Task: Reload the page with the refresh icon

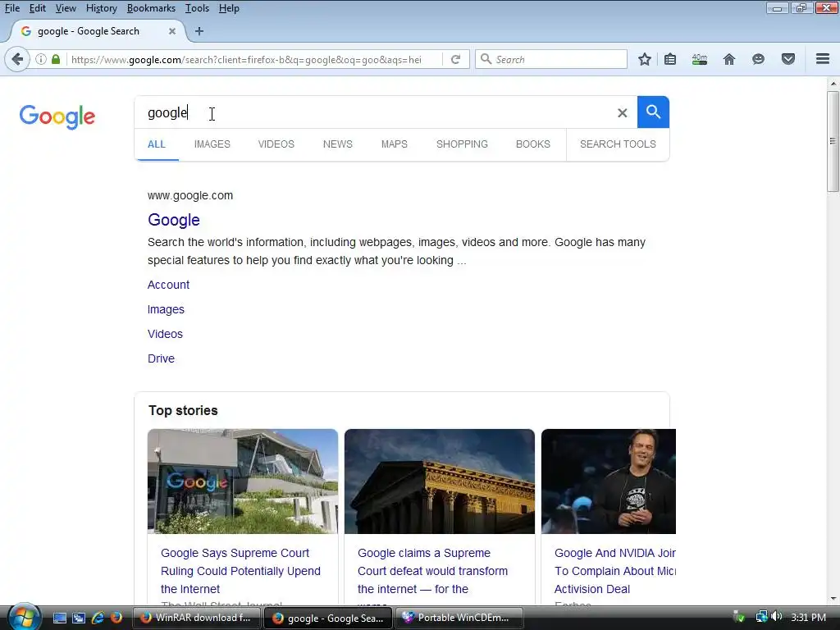Action: [456, 59]
